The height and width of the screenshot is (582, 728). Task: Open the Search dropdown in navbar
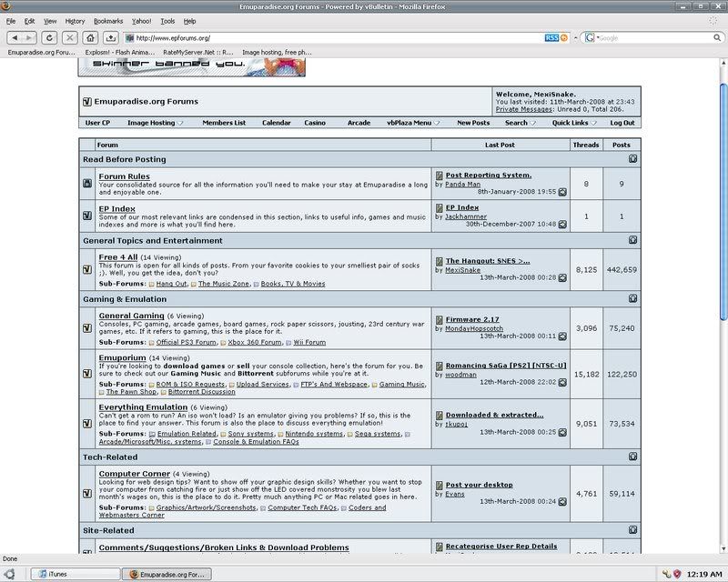click(x=520, y=123)
